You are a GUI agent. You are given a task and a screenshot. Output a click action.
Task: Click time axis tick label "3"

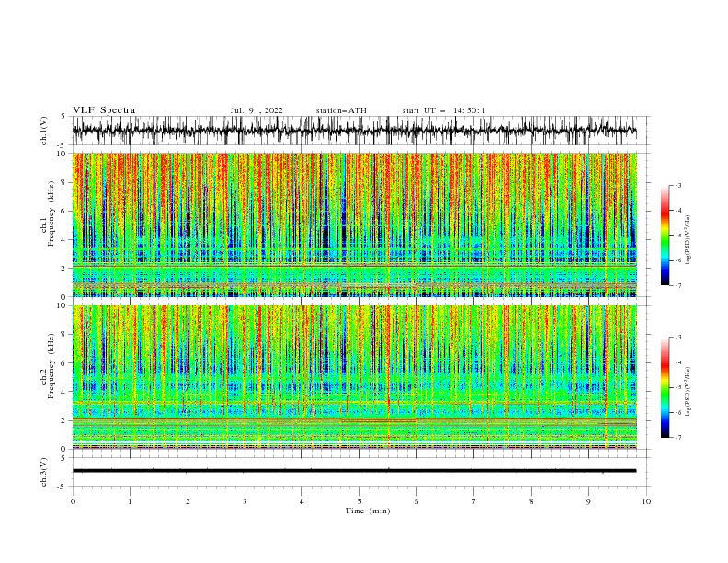pyautogui.click(x=245, y=501)
